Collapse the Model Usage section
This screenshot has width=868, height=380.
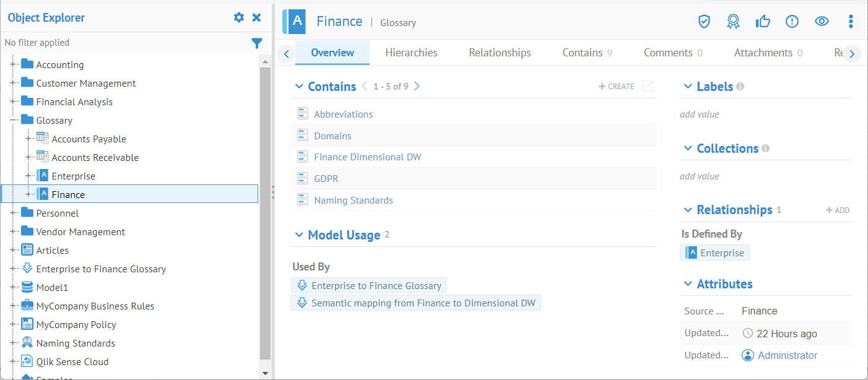click(299, 235)
